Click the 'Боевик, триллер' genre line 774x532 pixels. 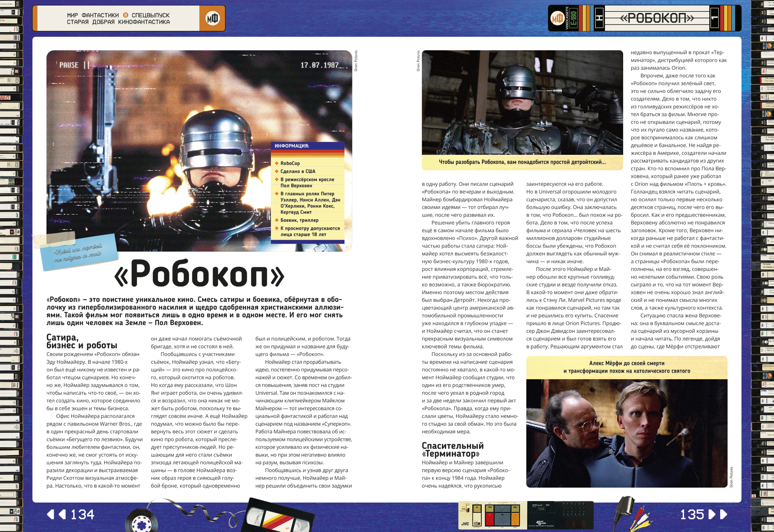coord(299,220)
